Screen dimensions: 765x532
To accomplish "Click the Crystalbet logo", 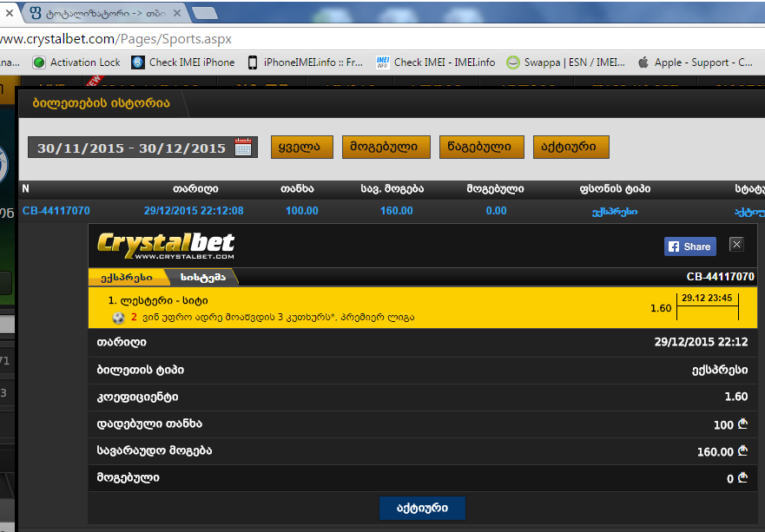I will pyautogui.click(x=166, y=246).
